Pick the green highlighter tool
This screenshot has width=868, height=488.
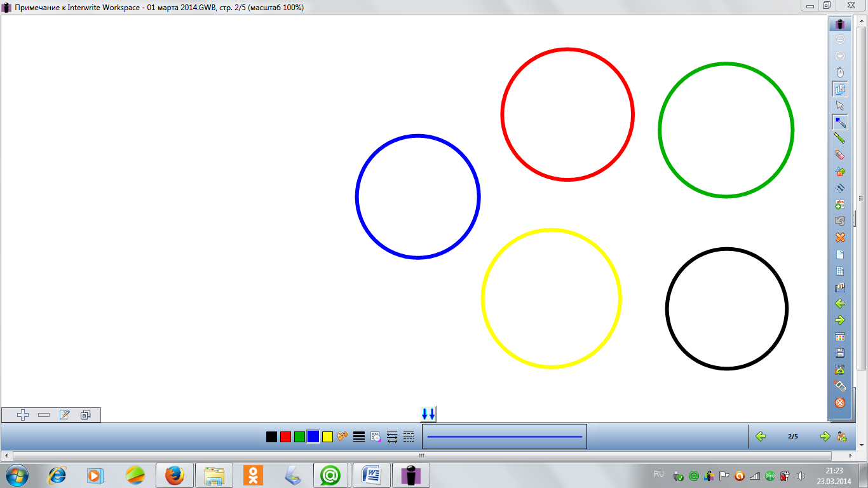point(840,139)
